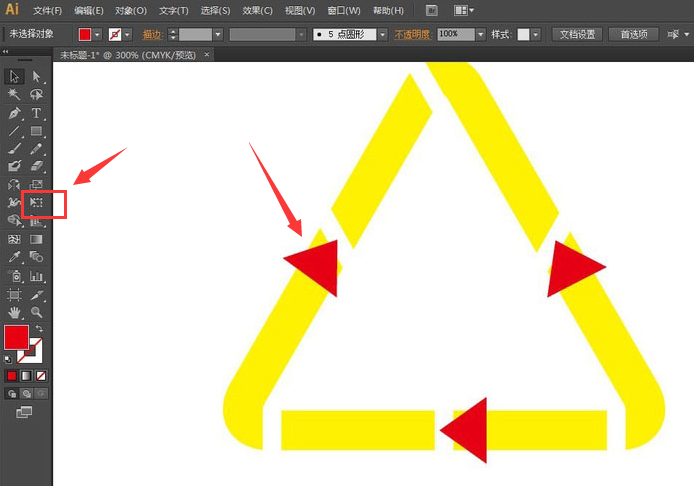Set color mode for the fill

coord(12,376)
